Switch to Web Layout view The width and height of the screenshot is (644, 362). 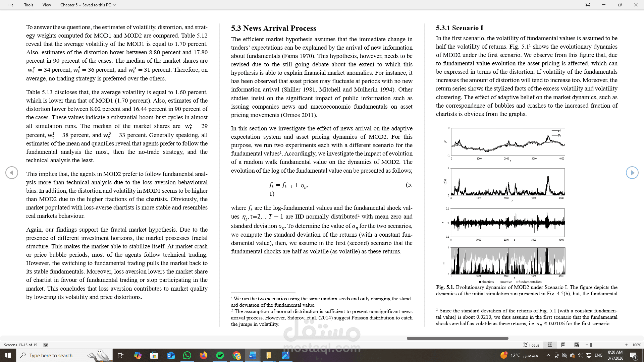tap(577, 345)
